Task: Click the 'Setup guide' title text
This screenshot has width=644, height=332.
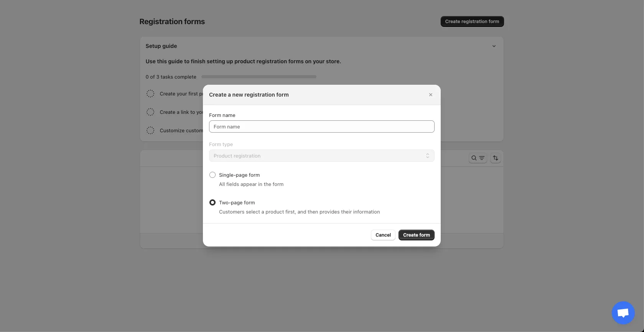Action: pos(161,46)
